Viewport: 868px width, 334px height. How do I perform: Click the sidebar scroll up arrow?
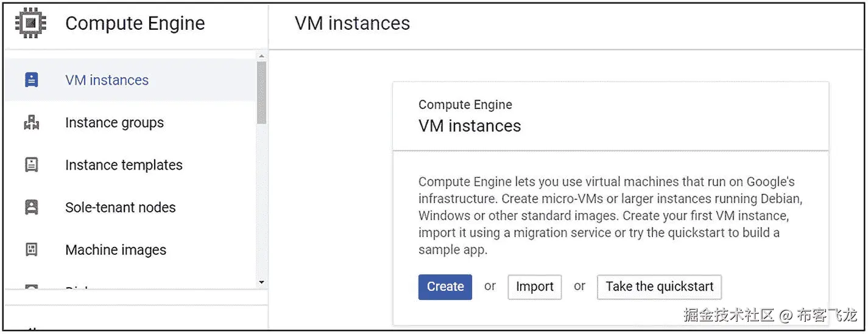261,56
